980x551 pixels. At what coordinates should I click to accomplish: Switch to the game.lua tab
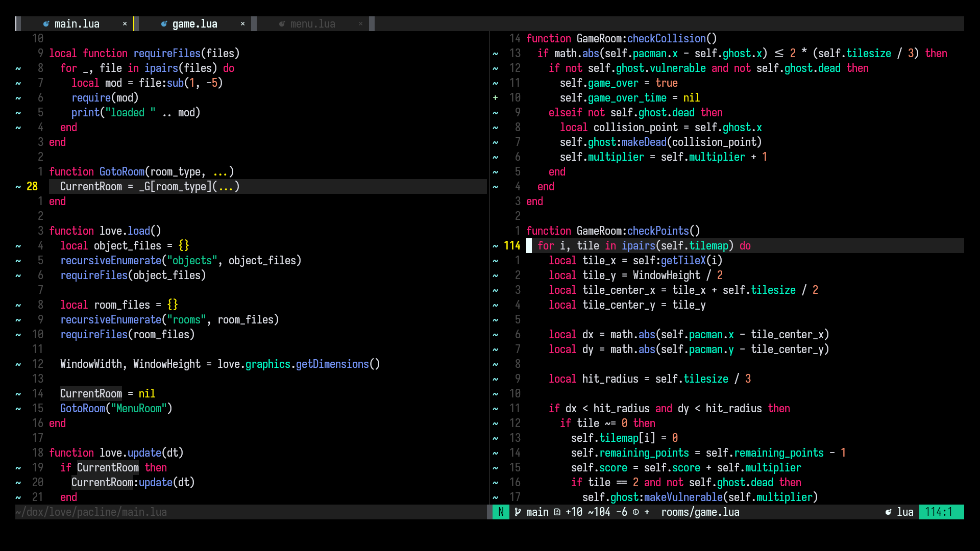pos(195,24)
